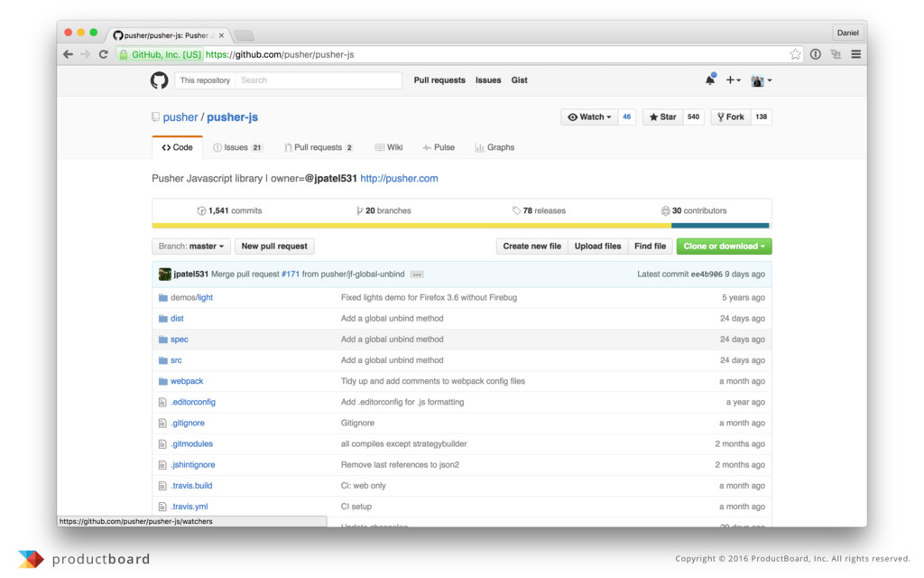Viewport: 924px width, 578px height.
Task: Open the new empty browser tab
Action: [244, 35]
